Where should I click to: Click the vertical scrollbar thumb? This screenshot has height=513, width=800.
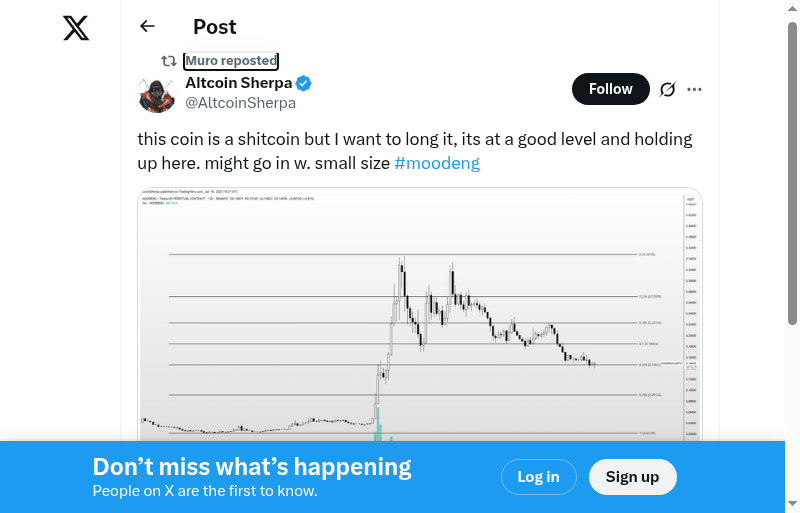coord(793,170)
